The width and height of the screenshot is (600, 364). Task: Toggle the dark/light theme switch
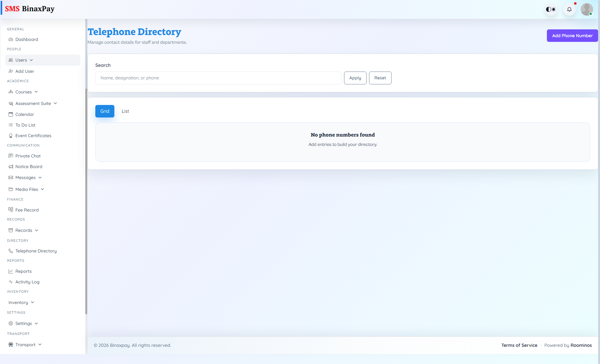click(551, 9)
